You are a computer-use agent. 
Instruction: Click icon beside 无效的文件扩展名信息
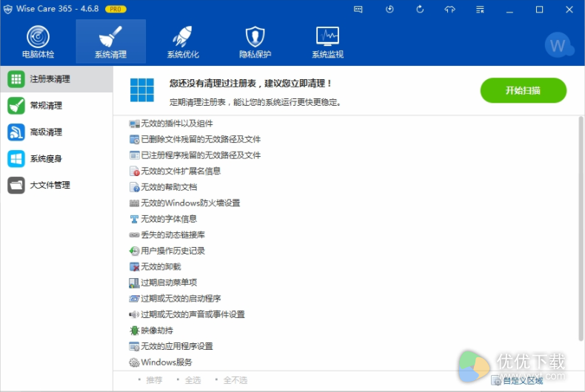click(134, 172)
